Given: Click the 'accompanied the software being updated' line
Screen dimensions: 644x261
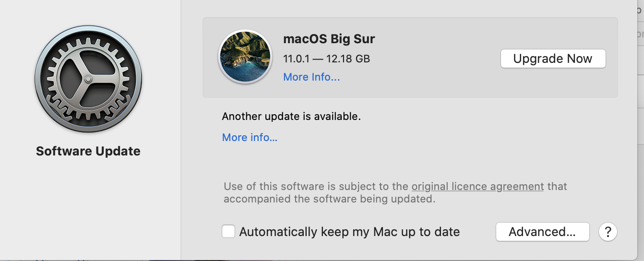Looking at the screenshot, I should 329,199.
